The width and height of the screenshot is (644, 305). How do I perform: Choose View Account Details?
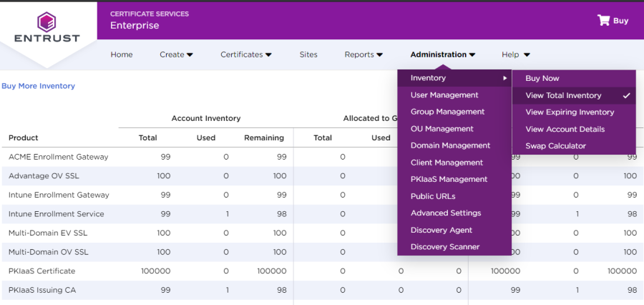pos(565,129)
